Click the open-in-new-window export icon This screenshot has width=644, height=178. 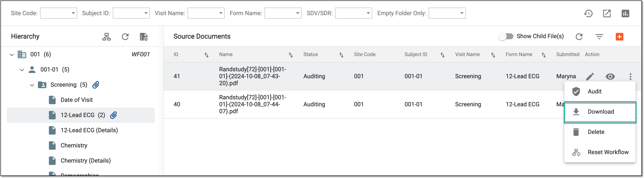(607, 13)
